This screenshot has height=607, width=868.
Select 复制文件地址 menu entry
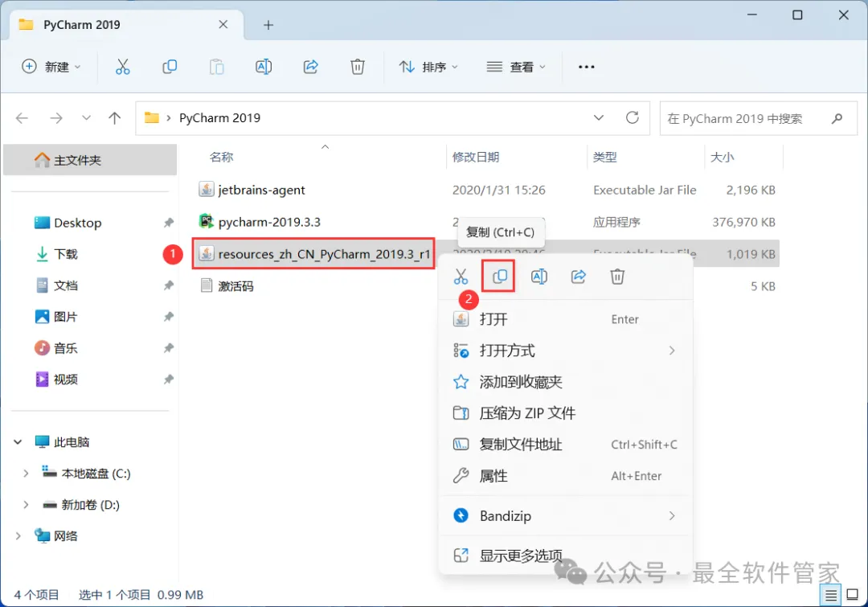click(x=566, y=444)
